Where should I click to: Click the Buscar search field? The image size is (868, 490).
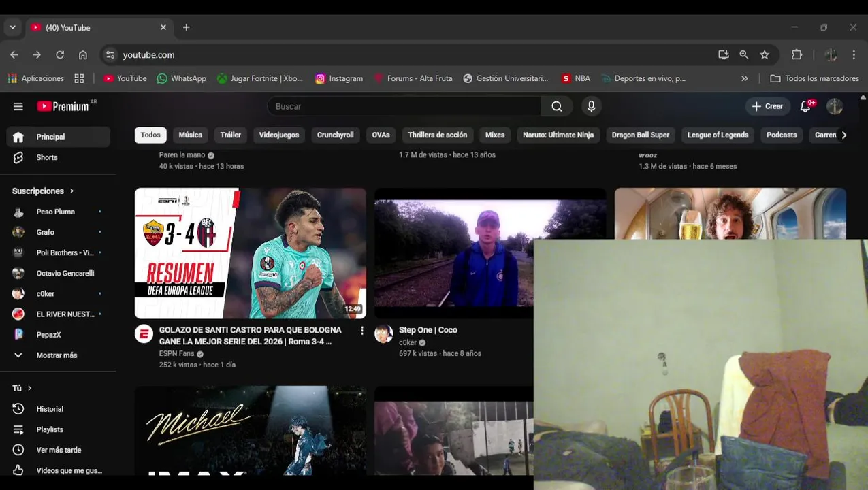point(404,106)
